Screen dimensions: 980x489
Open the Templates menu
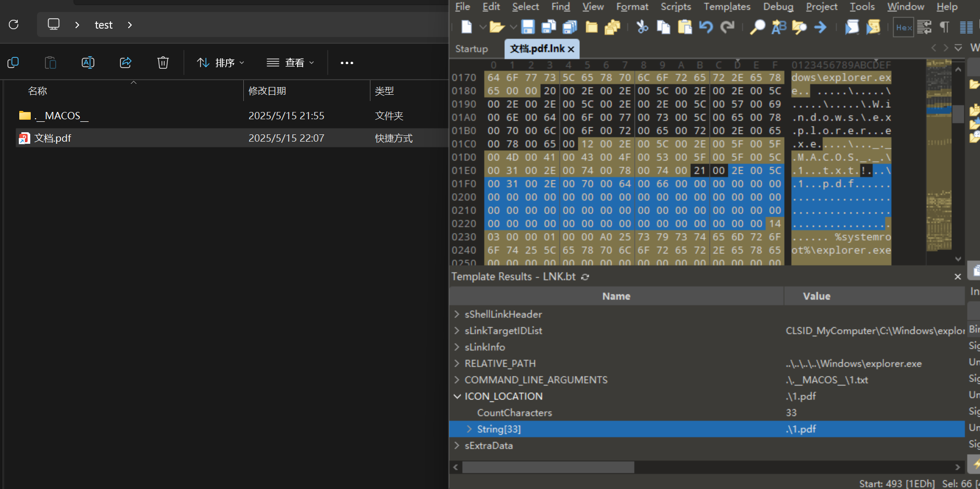[727, 7]
